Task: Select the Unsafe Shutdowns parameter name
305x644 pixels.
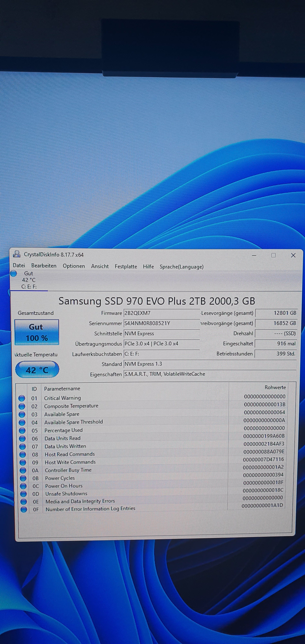Action: [x=66, y=494]
